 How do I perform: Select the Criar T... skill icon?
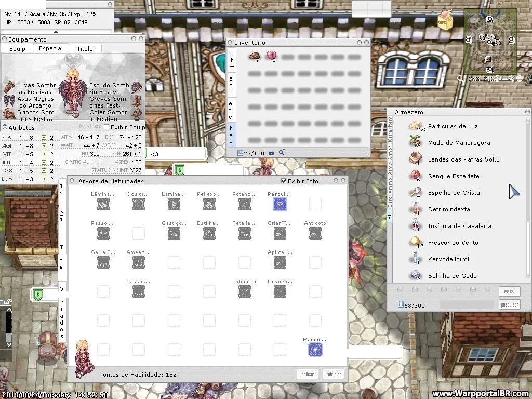click(x=280, y=233)
